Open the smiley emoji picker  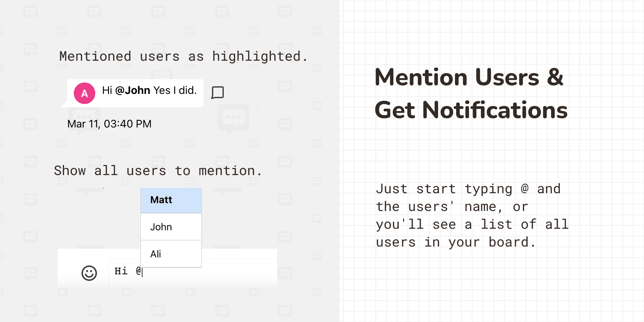coord(89,273)
